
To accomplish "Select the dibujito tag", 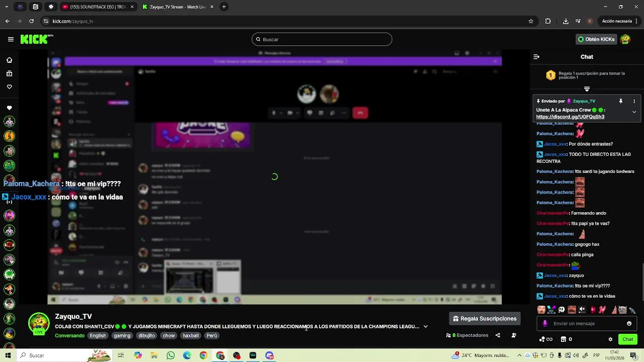I will [146, 335].
